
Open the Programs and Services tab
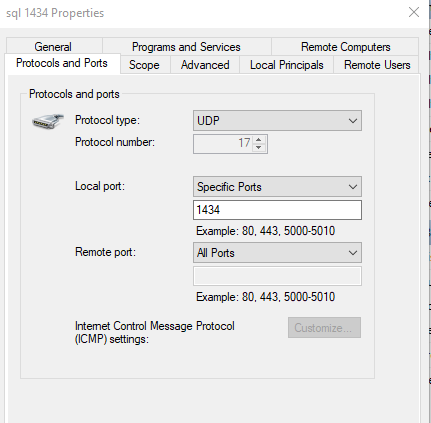(x=186, y=47)
